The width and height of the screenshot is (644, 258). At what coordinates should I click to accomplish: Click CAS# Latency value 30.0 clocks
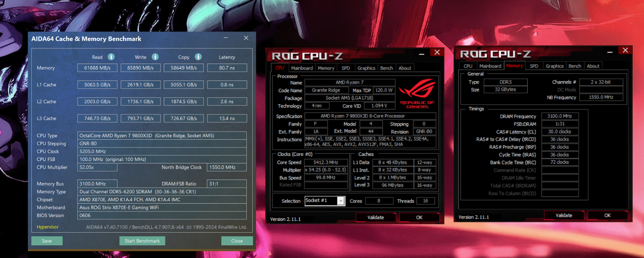pyautogui.click(x=560, y=132)
